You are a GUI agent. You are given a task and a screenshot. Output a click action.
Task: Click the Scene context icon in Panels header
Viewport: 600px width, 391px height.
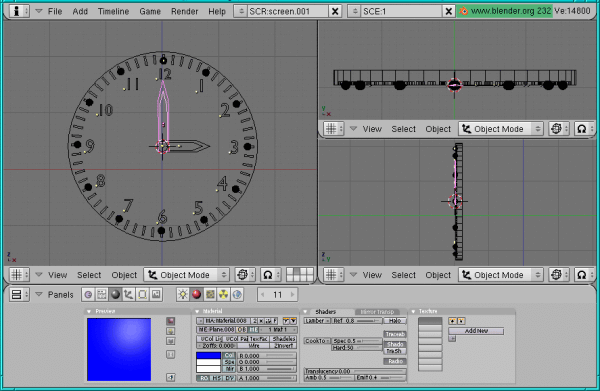pos(156,295)
